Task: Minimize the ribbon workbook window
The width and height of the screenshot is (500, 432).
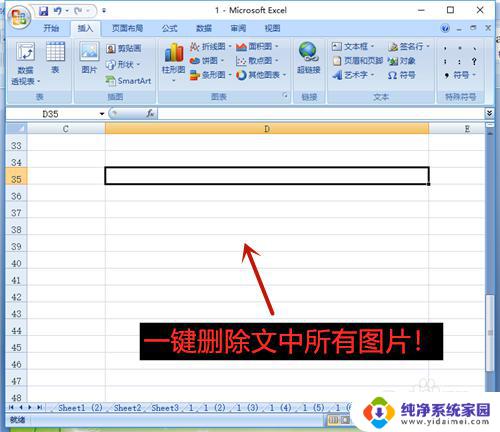Action: 459,29
